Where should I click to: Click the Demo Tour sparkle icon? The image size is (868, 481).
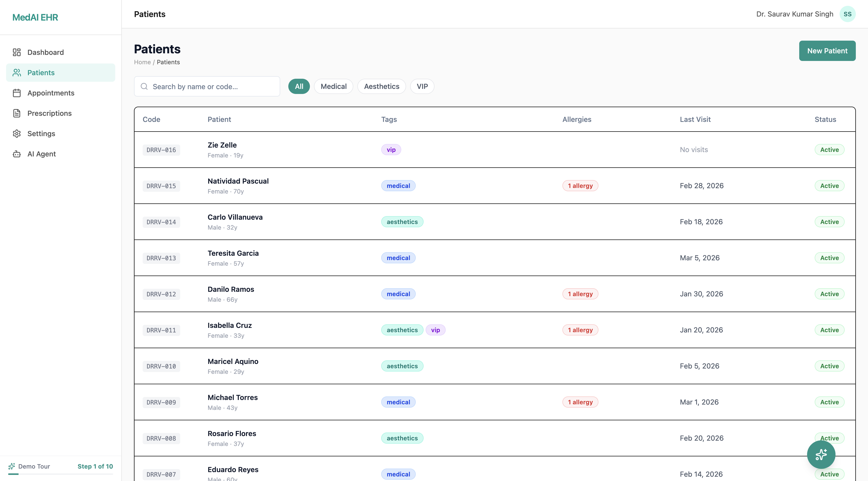(x=12, y=466)
